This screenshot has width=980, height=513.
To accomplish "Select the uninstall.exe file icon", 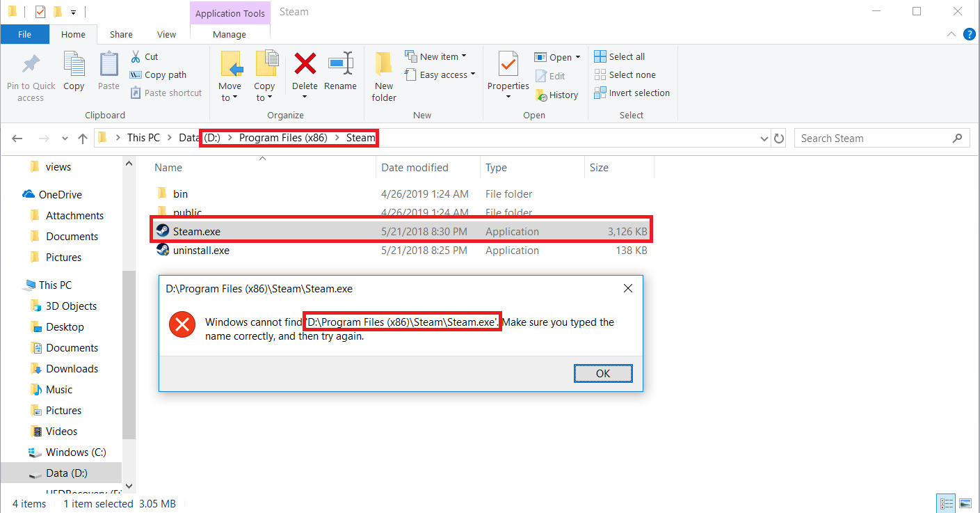I will (x=163, y=250).
